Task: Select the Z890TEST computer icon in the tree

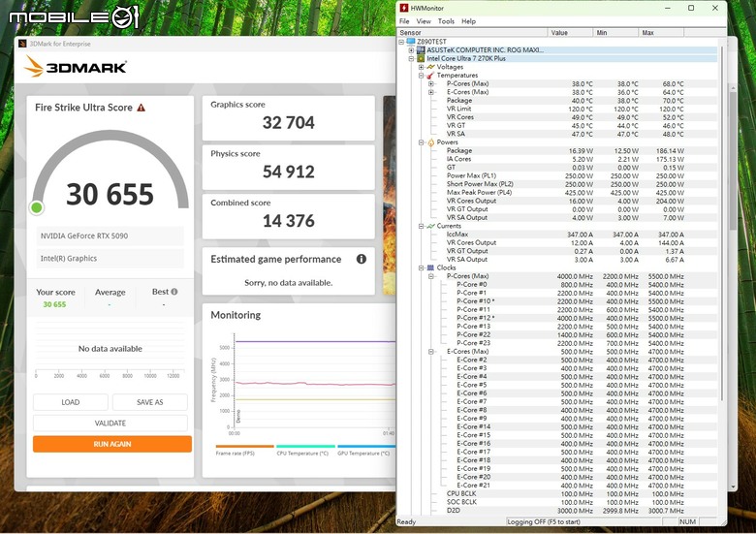Action: (x=411, y=42)
